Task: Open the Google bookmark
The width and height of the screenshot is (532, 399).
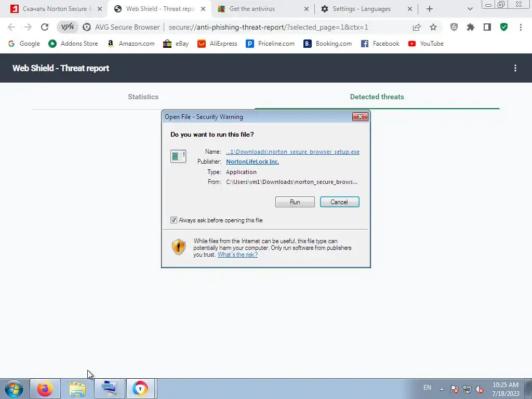Action: (x=24, y=44)
